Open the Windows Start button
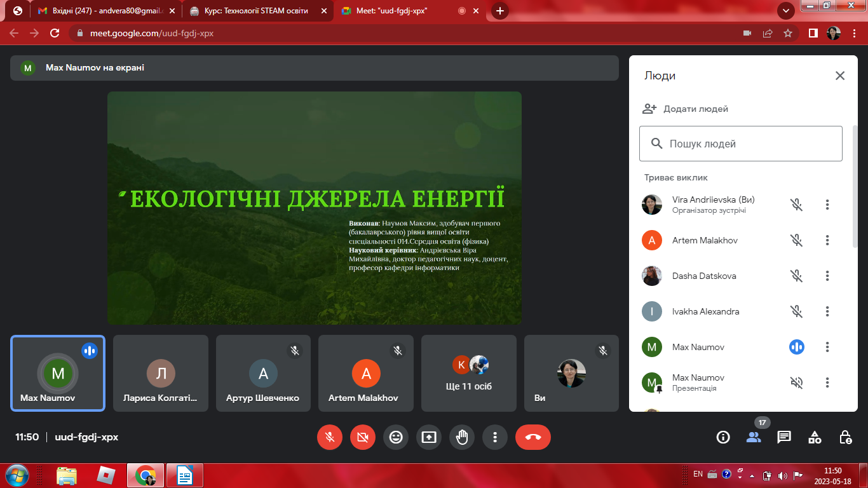The image size is (868, 488). (17, 475)
